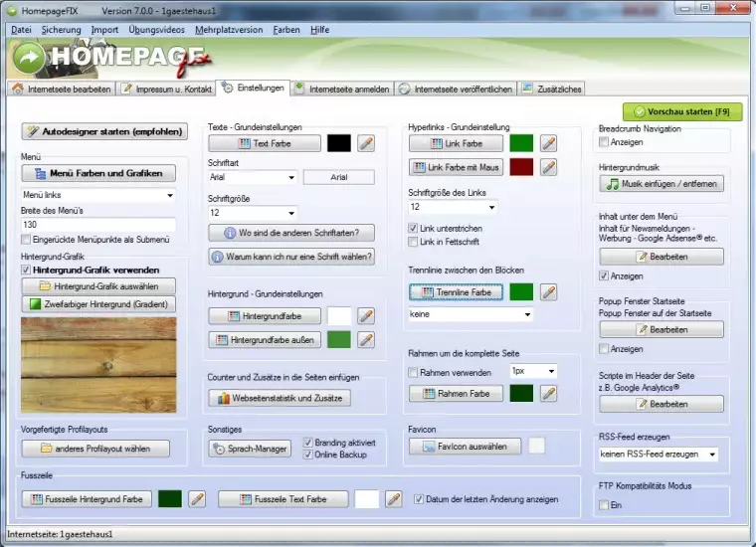Open the Übungsvideos menu

pyautogui.click(x=157, y=30)
